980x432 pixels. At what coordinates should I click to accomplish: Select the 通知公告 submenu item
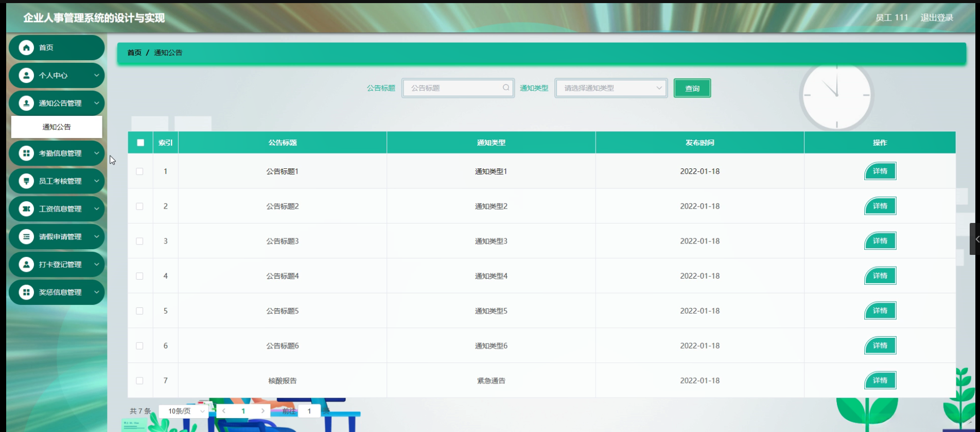(57, 127)
